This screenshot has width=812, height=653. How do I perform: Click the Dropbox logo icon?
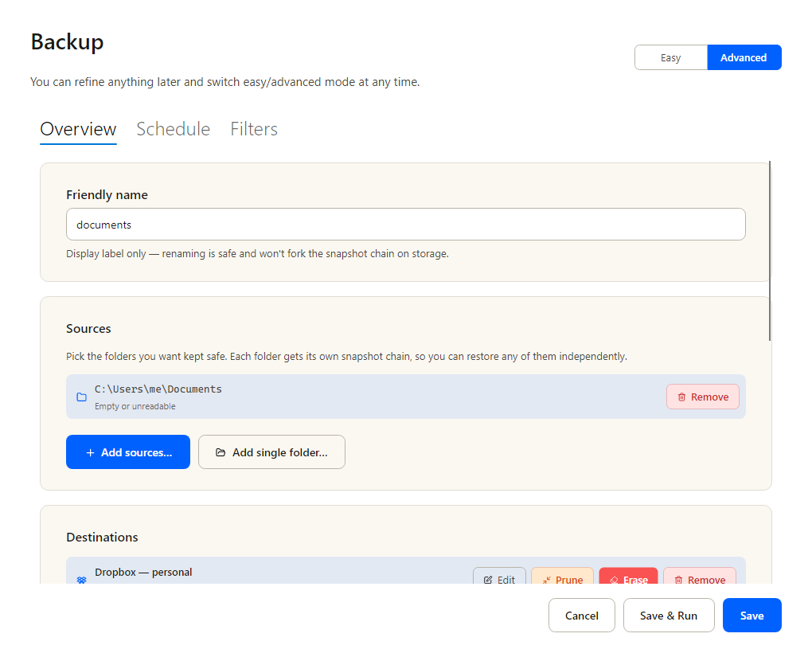coord(81,580)
